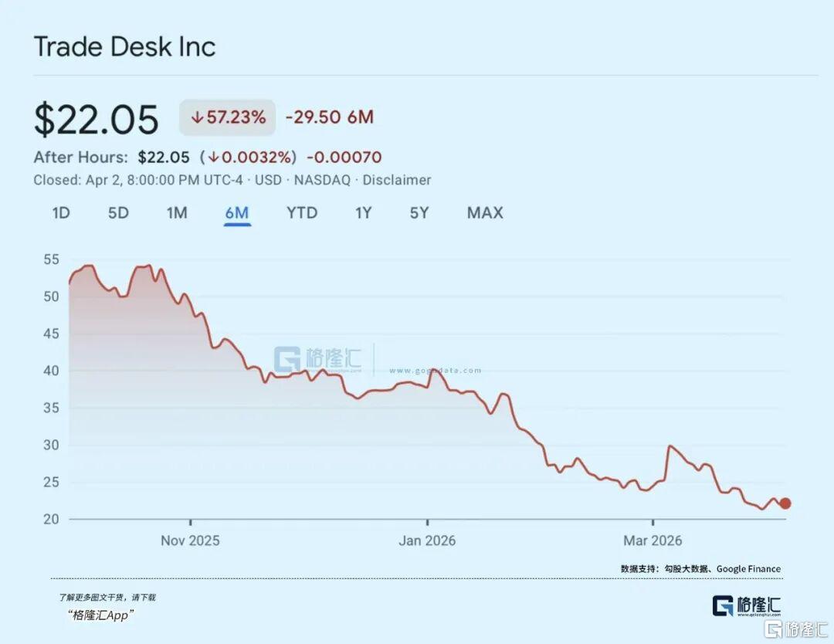This screenshot has width=834, height=644.
Task: Switch to the 5D range tab
Action: pyautogui.click(x=118, y=213)
